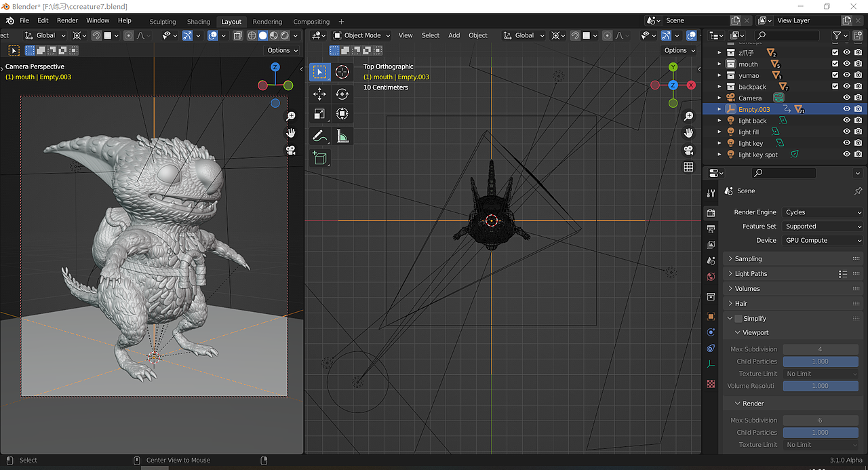The height and width of the screenshot is (470, 868).
Task: Expand the mouth collection in outliner
Action: pyautogui.click(x=719, y=64)
